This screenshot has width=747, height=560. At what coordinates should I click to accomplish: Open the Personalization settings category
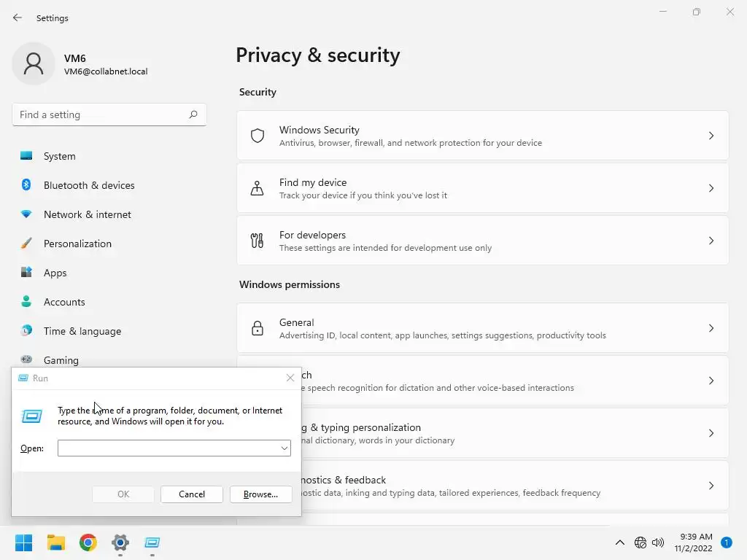pyautogui.click(x=77, y=244)
